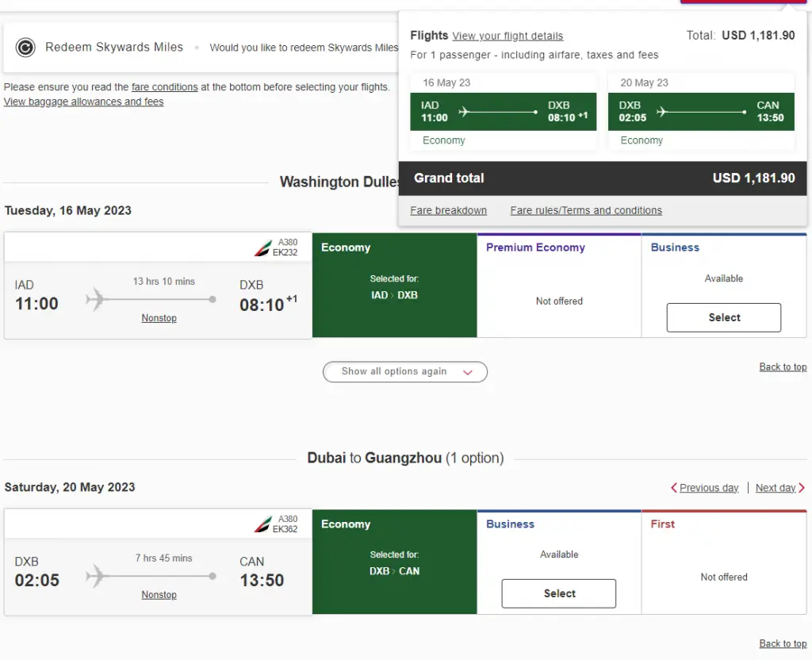Open the fare conditions link
This screenshot has width=812, height=660.
pyautogui.click(x=164, y=87)
